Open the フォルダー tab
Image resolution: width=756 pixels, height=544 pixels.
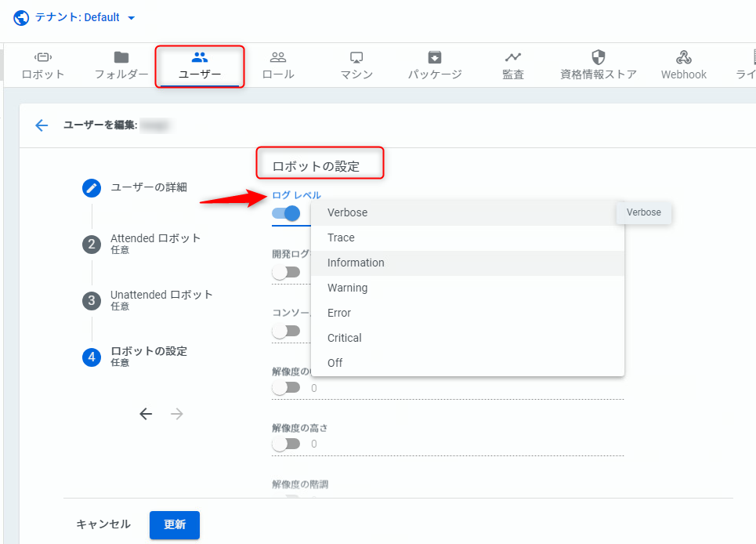coord(121,66)
